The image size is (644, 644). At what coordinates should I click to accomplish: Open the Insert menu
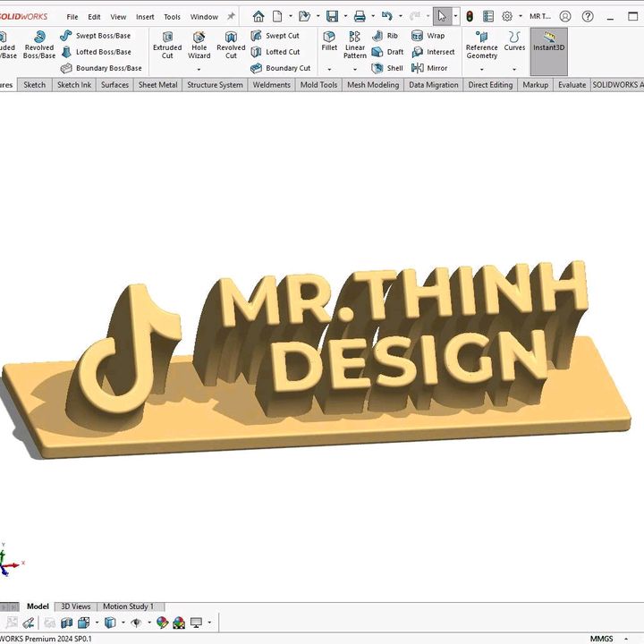tap(145, 17)
